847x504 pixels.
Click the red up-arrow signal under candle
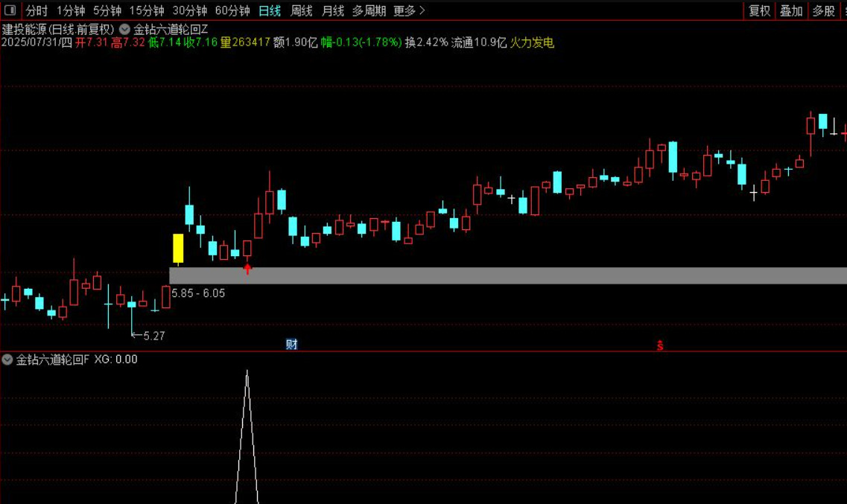[247, 269]
